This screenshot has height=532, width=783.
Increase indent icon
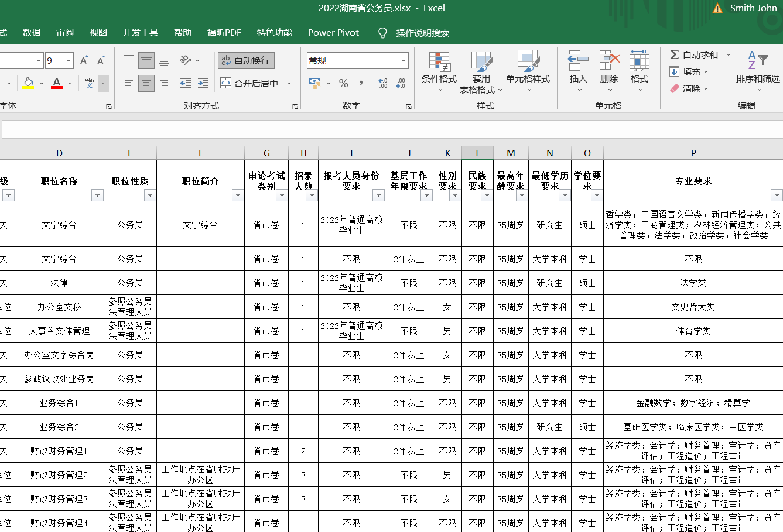point(203,83)
